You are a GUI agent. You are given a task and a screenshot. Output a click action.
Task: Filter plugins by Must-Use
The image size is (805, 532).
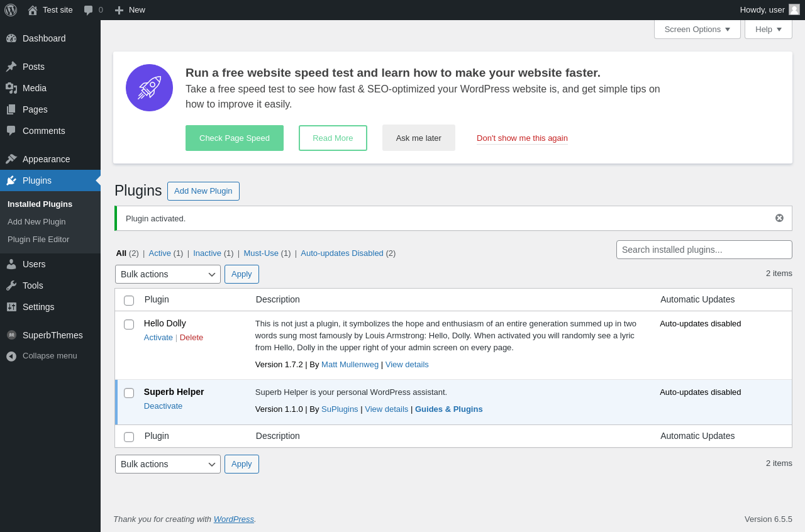[261, 253]
